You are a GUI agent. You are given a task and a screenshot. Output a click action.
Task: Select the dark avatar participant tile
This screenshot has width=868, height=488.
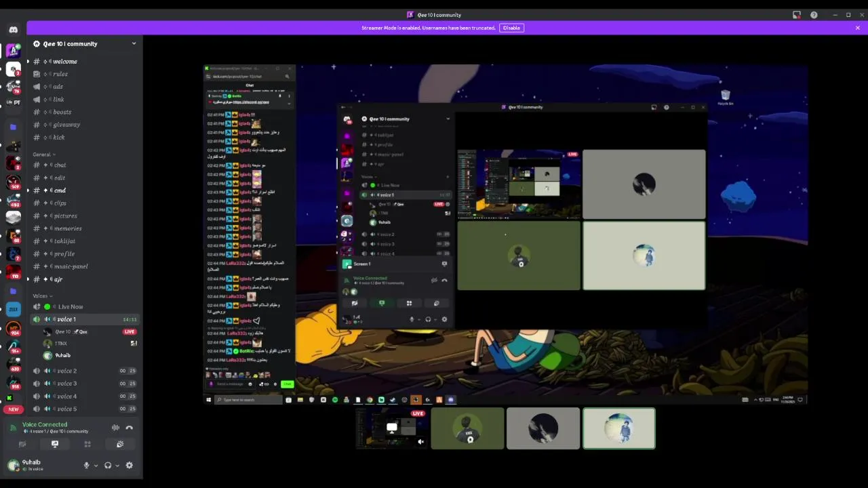tap(543, 428)
